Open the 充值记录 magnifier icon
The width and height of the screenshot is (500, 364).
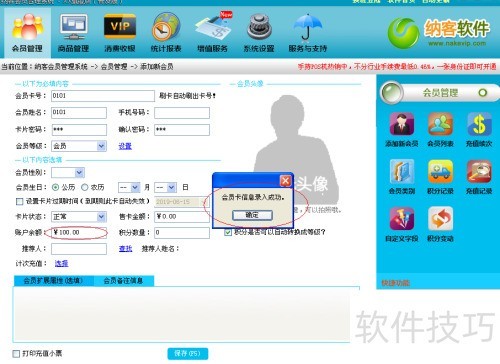479,171
